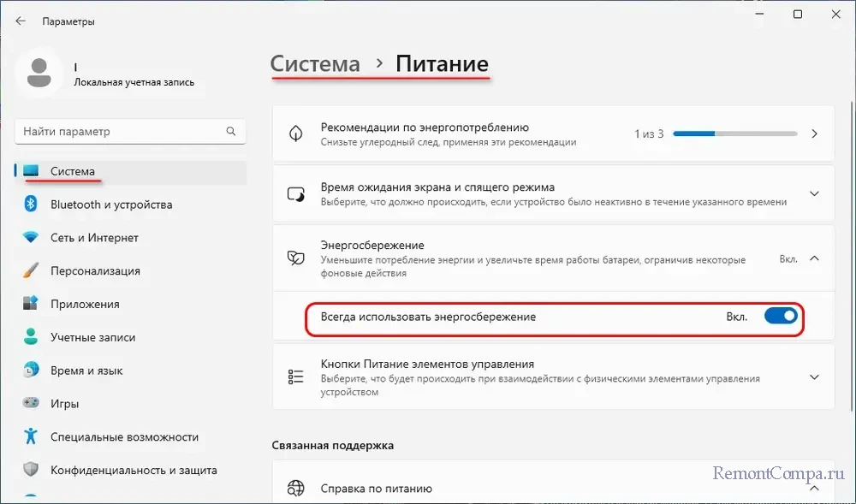Click the user account avatar
This screenshot has width=856, height=504.
pos(39,74)
